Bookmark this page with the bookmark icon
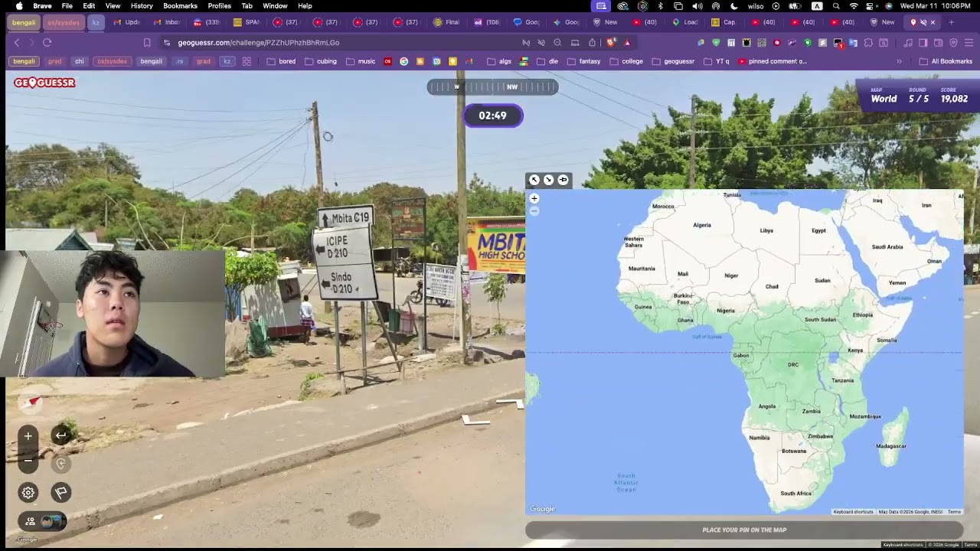This screenshot has width=980, height=551. pos(147,43)
